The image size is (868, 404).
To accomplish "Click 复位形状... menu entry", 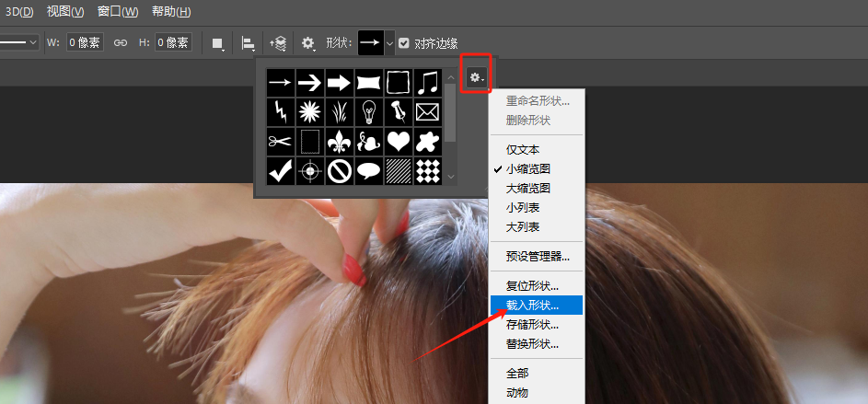I will (532, 285).
